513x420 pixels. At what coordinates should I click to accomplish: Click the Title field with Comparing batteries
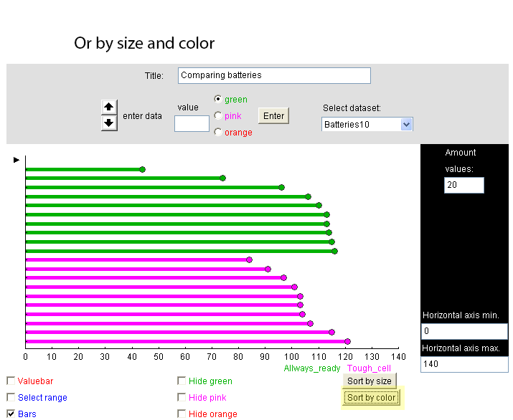pos(274,75)
